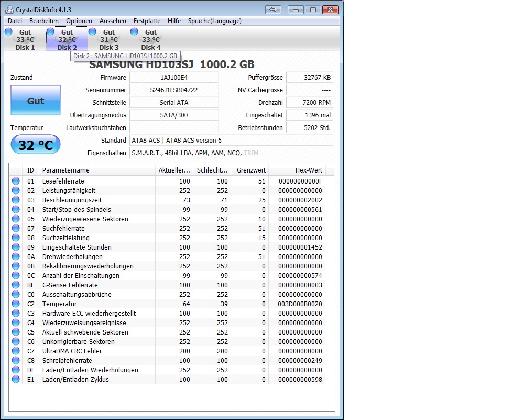This screenshot has width=524, height=420.
Task: Click status icon for Suchfehlerrate row
Action: [16, 228]
